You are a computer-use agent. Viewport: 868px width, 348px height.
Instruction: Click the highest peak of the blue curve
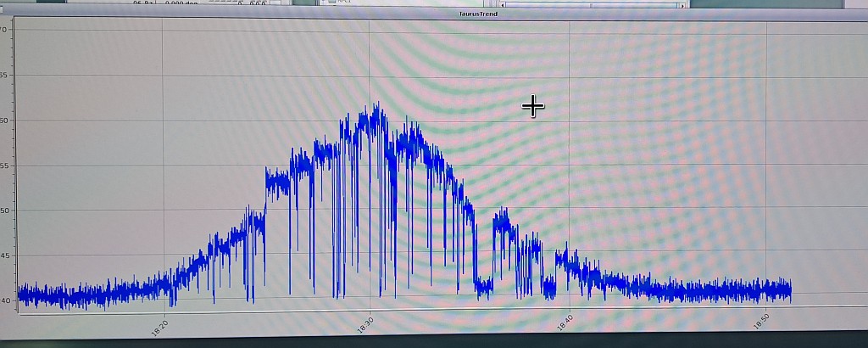(376, 106)
